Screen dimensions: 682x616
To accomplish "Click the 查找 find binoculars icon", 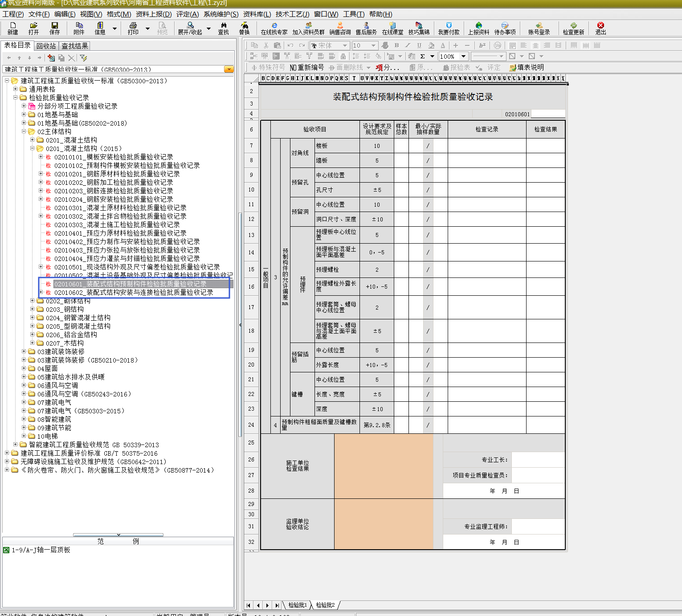I will 223,28.
